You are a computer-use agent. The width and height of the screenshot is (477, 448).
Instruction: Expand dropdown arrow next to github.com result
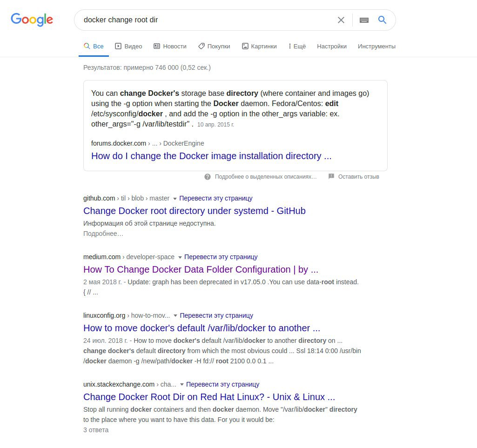[175, 199]
